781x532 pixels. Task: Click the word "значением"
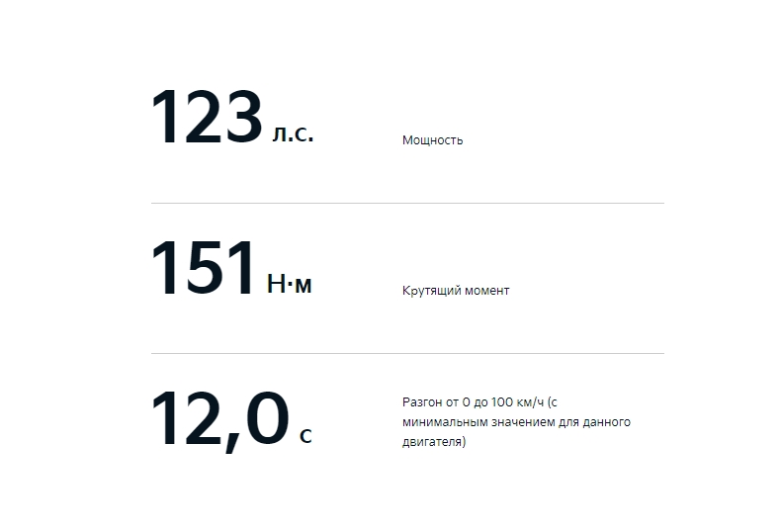pyautogui.click(x=523, y=422)
